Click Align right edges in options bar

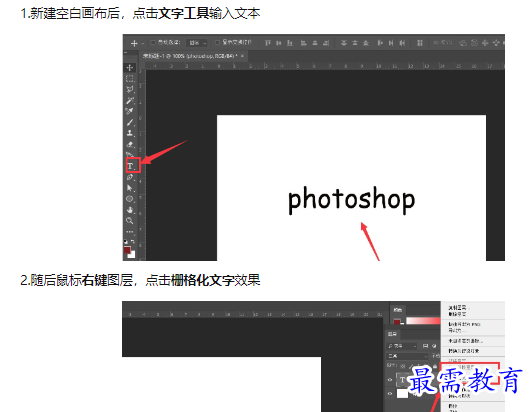(326, 43)
